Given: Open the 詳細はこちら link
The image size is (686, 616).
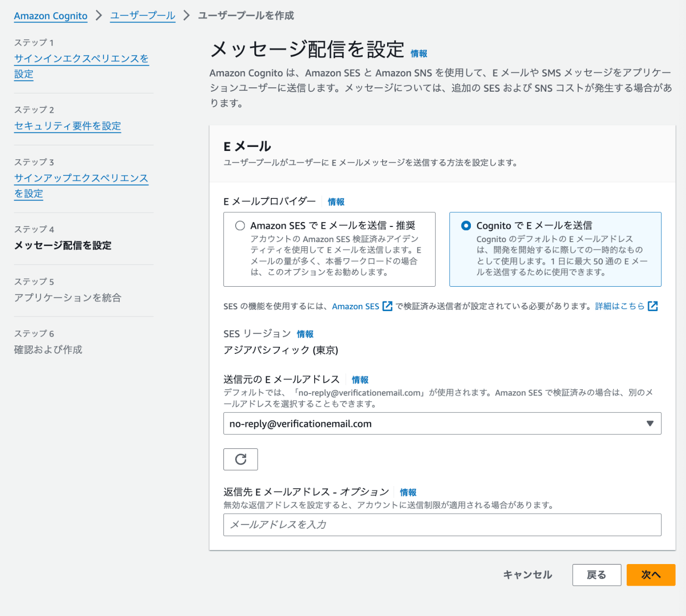Looking at the screenshot, I should tap(620, 306).
